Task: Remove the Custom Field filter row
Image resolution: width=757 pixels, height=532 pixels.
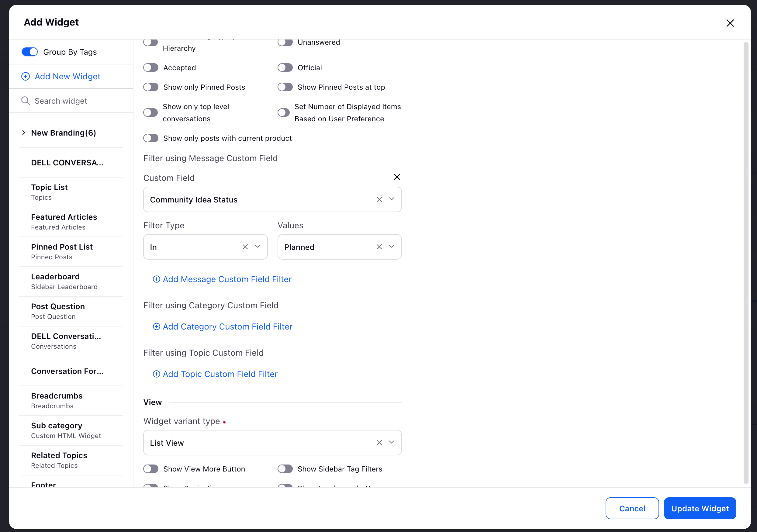Action: click(397, 177)
